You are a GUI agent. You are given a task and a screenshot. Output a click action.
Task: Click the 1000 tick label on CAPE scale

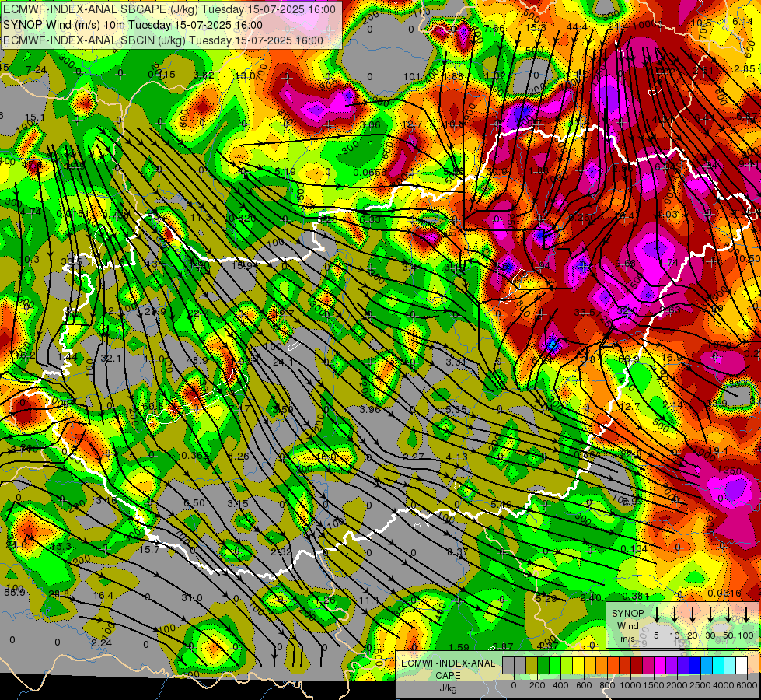630,685
